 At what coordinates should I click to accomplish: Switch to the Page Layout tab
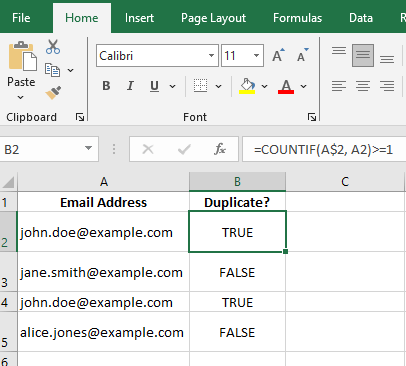pyautogui.click(x=213, y=18)
